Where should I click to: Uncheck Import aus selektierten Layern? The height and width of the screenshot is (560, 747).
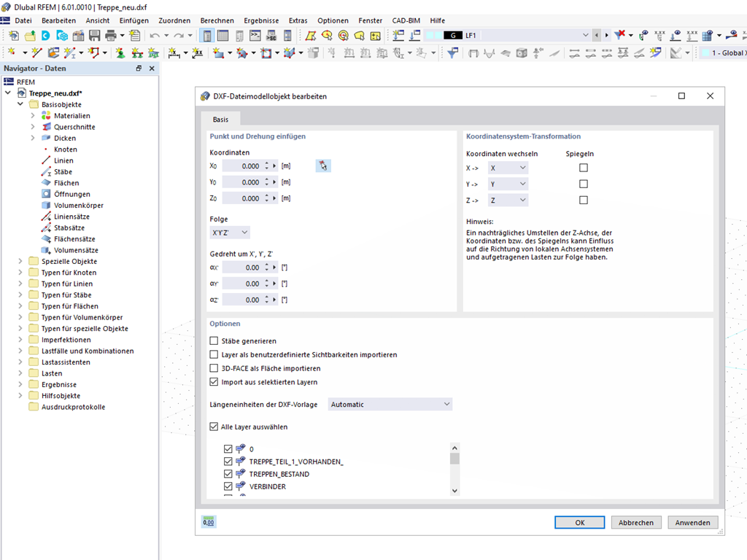214,382
